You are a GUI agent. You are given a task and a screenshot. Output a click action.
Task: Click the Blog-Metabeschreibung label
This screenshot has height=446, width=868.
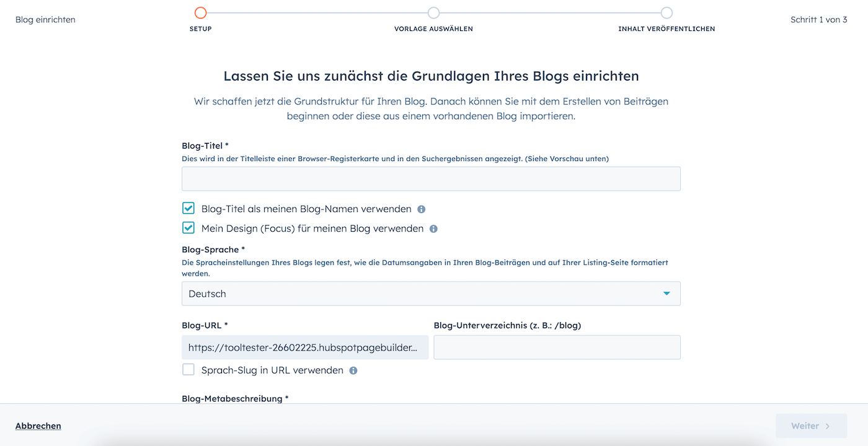235,398
